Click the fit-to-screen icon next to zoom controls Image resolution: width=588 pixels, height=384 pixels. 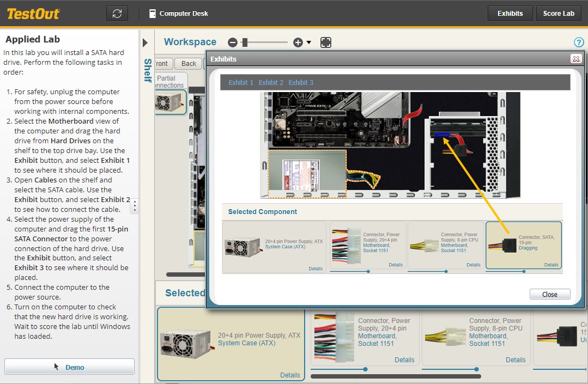click(326, 41)
